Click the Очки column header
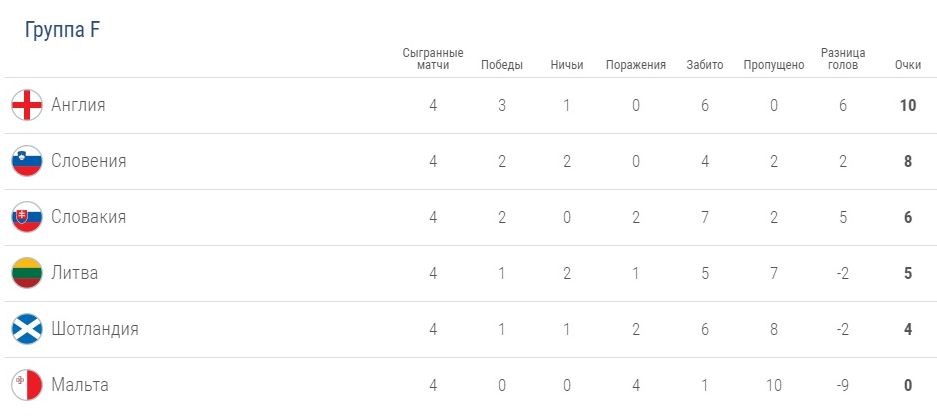This screenshot has height=416, width=937. click(908, 65)
